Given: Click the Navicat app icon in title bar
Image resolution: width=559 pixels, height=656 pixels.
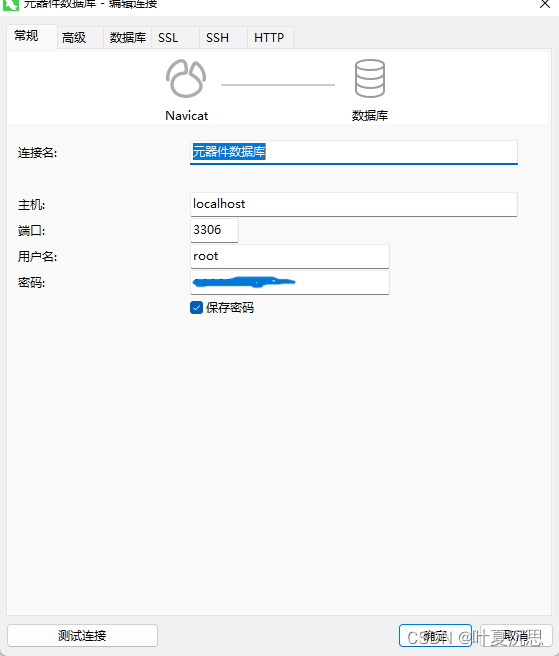Looking at the screenshot, I should pyautogui.click(x=10, y=5).
